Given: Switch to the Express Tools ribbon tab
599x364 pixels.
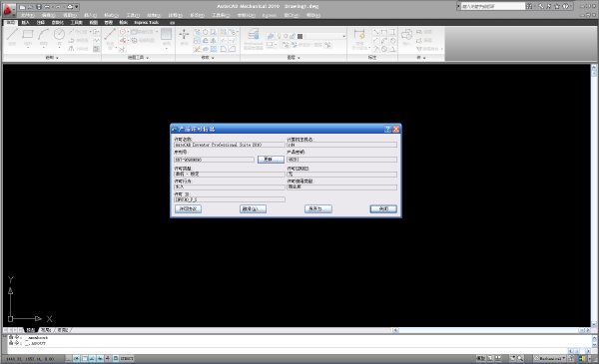Looking at the screenshot, I should 147,23.
